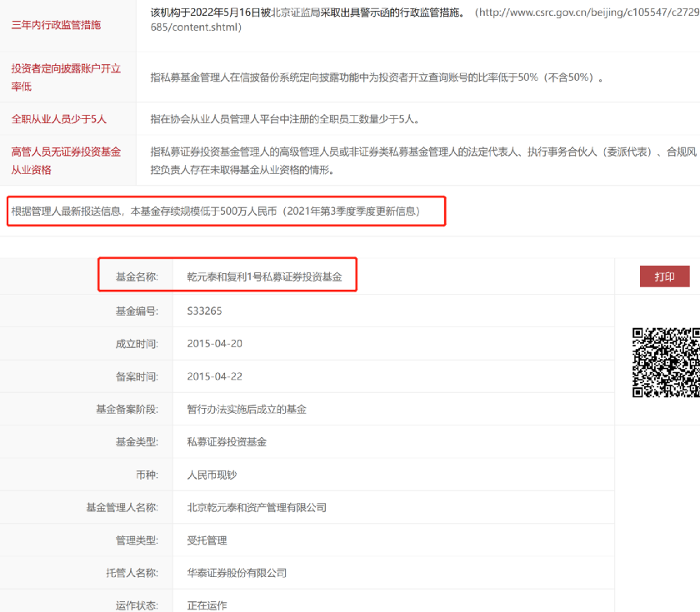The width and height of the screenshot is (700, 612).
Task: Click the management type 受托管理
Action: tap(207, 540)
